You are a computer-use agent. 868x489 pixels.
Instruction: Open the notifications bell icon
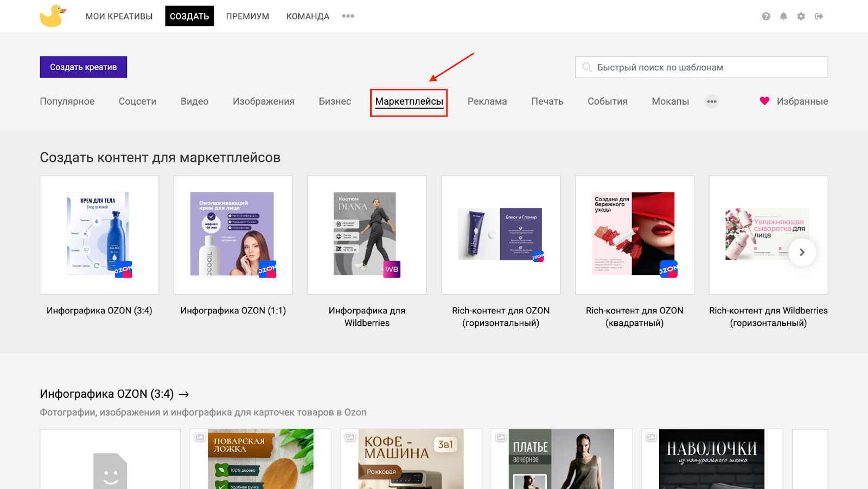click(783, 16)
